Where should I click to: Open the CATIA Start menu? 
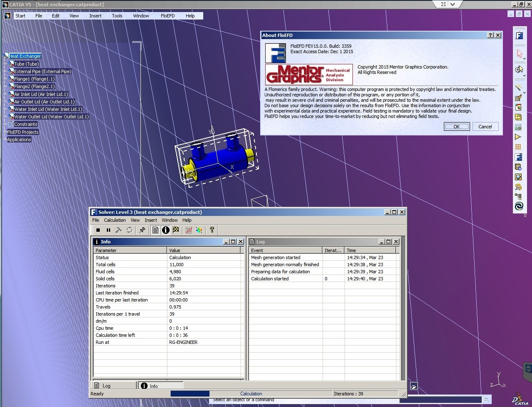point(20,16)
